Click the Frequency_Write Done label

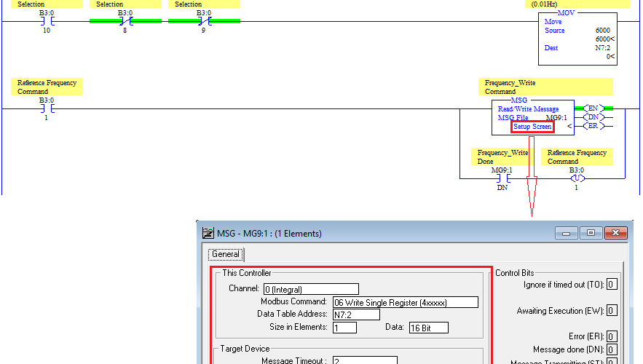502,157
